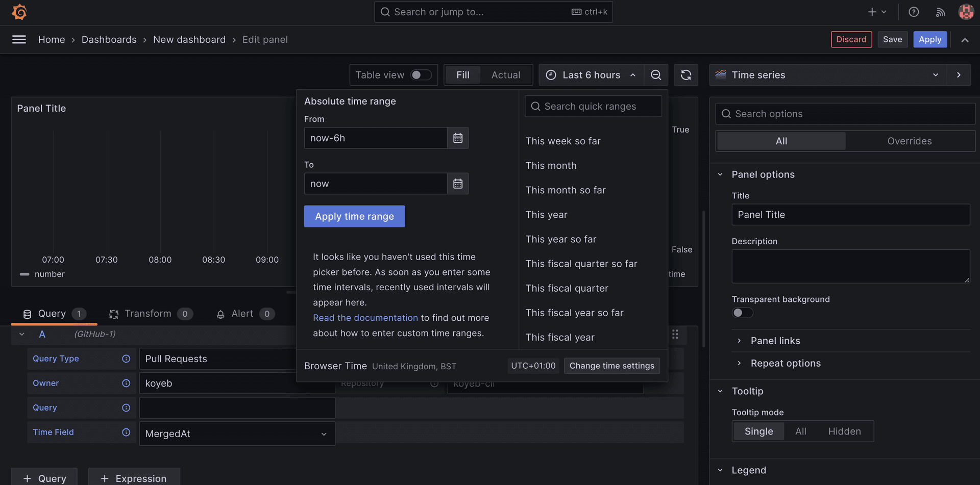980x485 pixels.
Task: Open the help question mark icon
Action: (914, 12)
